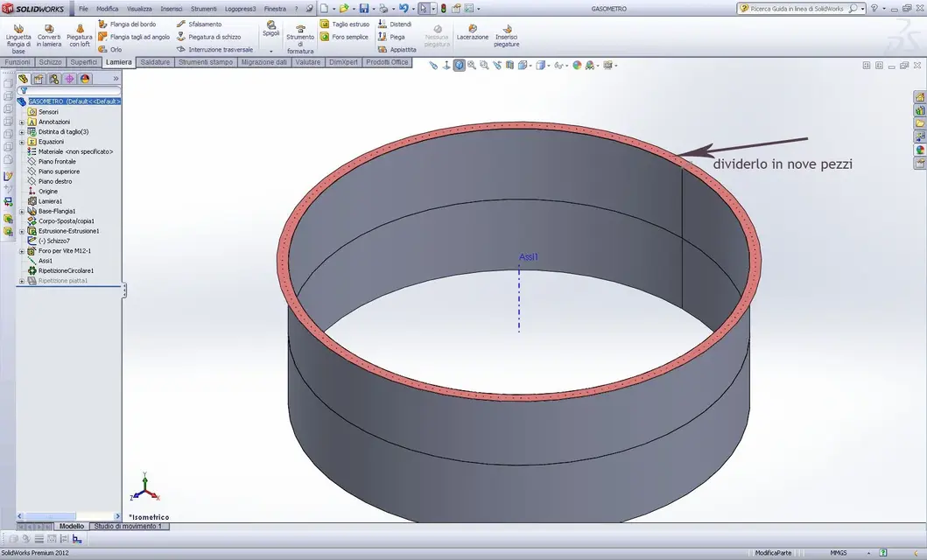Toggle Appiattita flatten view
This screenshot has height=560, width=927.
coord(397,50)
